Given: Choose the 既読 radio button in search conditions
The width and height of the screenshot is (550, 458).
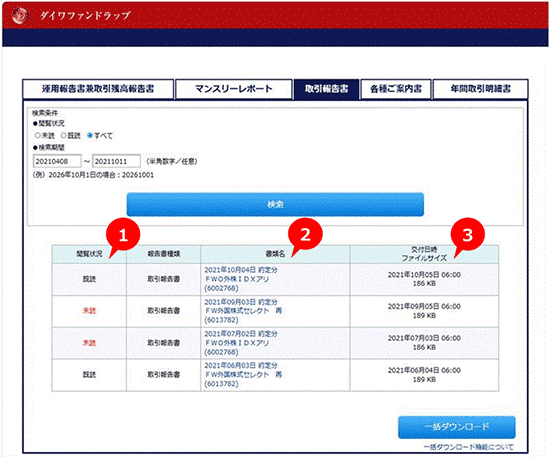Looking at the screenshot, I should coord(63,135).
